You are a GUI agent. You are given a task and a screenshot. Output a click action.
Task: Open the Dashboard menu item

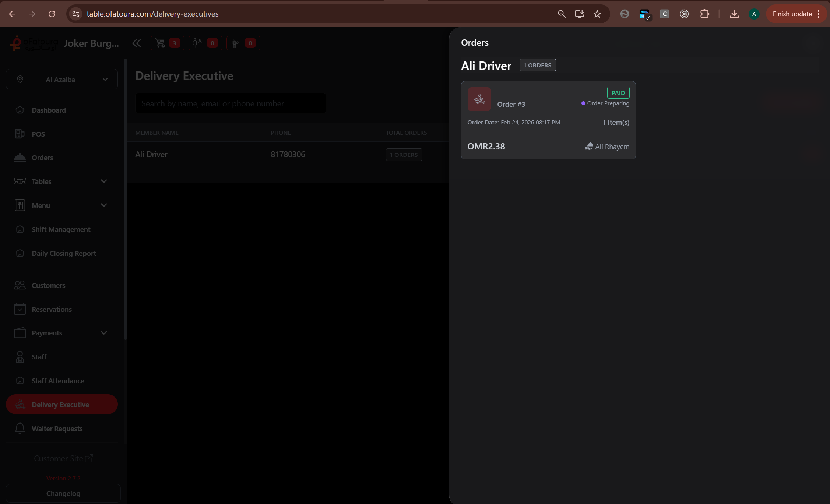[49, 110]
